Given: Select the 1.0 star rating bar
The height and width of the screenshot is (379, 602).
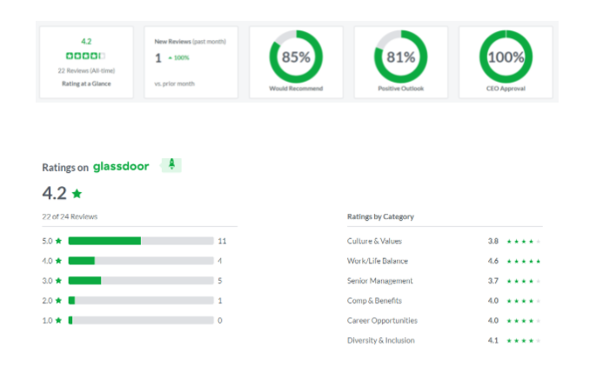Looking at the screenshot, I should pos(141,320).
